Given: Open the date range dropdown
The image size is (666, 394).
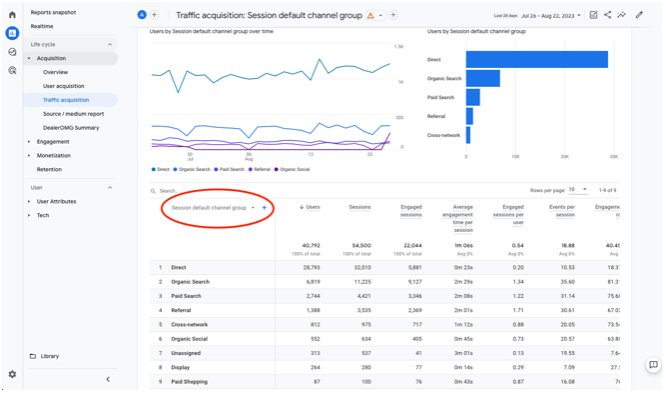Looking at the screenshot, I should pos(550,16).
